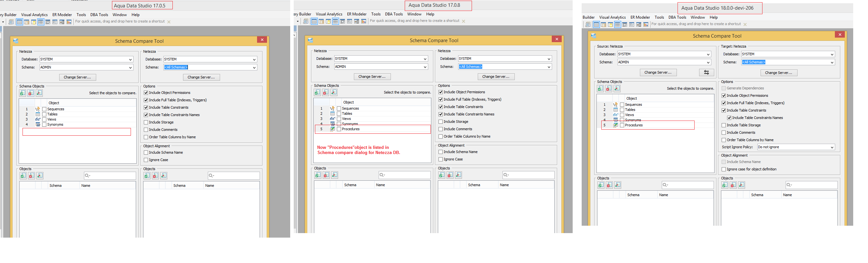The width and height of the screenshot is (868, 263).
Task: Click Source Change Server button in 18.0.0 window
Action: 659,72
